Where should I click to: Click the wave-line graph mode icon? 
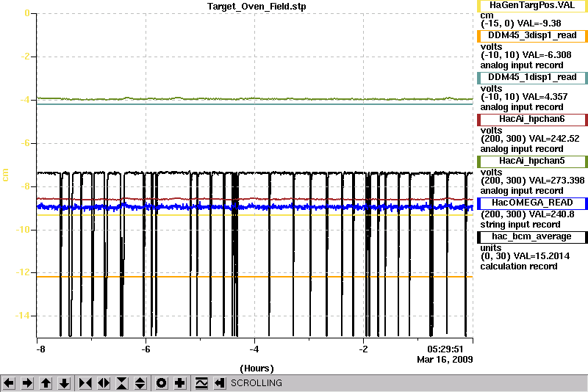click(201, 383)
